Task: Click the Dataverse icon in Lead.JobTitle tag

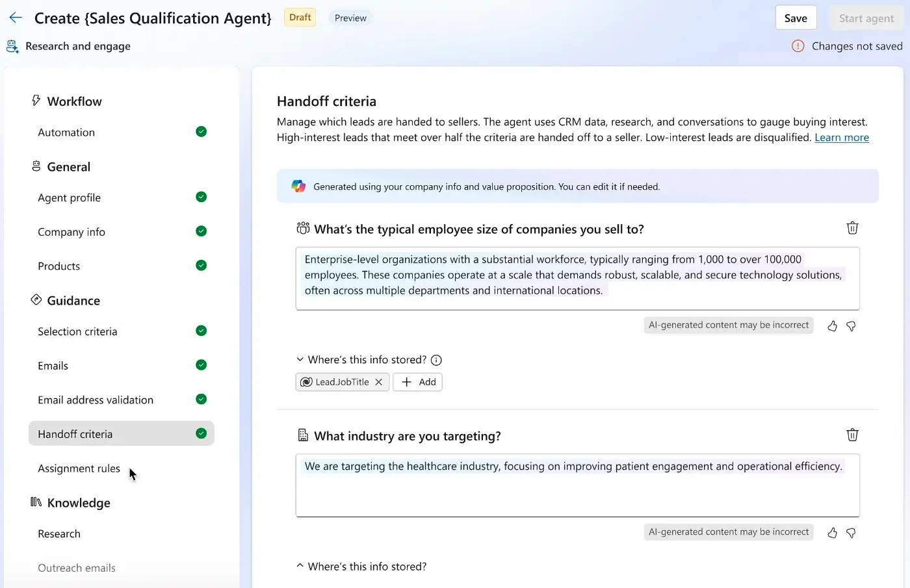Action: [307, 382]
